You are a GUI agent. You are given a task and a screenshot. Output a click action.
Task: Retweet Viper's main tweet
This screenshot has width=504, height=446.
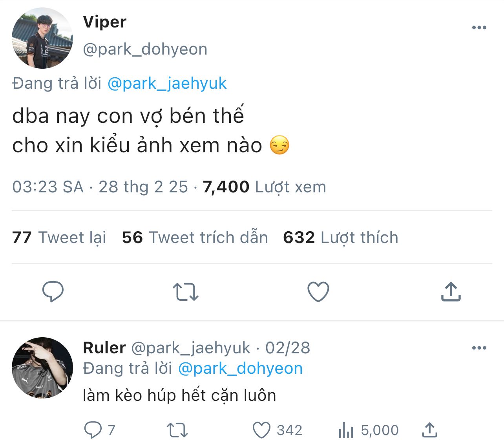(x=186, y=292)
